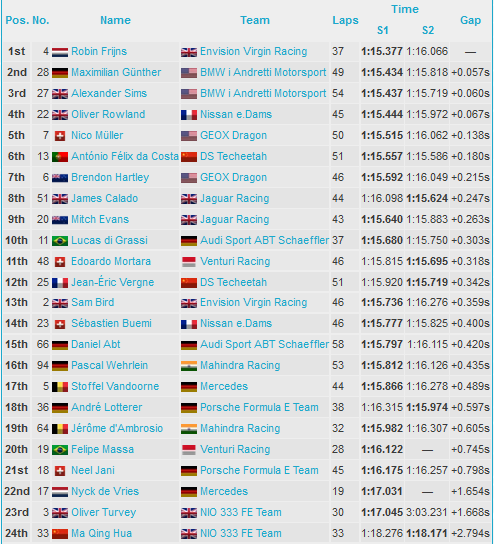Select the S2 time 1:15.624 for James Calado

pyautogui.click(x=427, y=198)
